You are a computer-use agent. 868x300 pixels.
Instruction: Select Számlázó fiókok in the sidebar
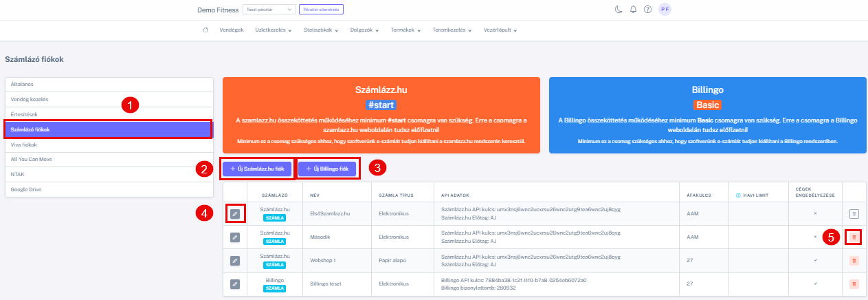[x=109, y=129]
